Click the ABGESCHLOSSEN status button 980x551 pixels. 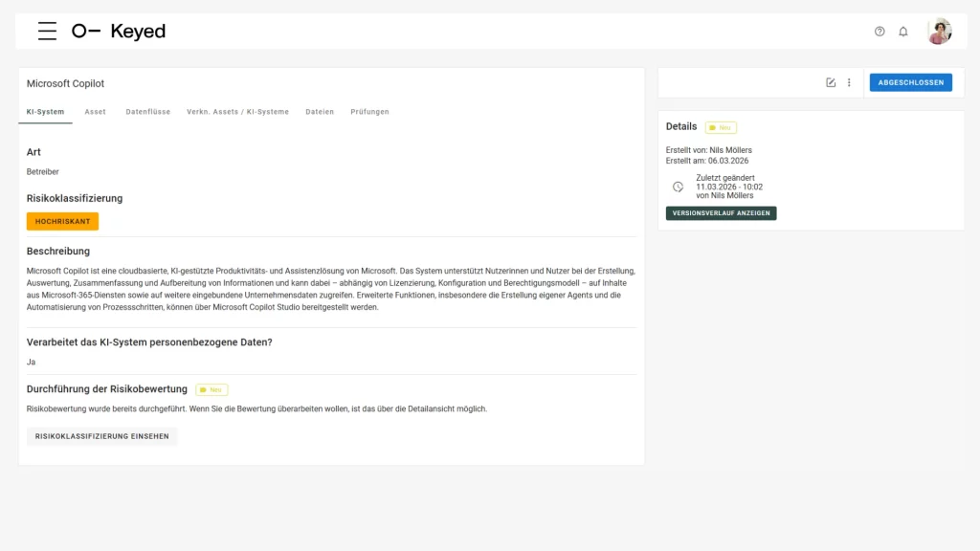(x=910, y=82)
